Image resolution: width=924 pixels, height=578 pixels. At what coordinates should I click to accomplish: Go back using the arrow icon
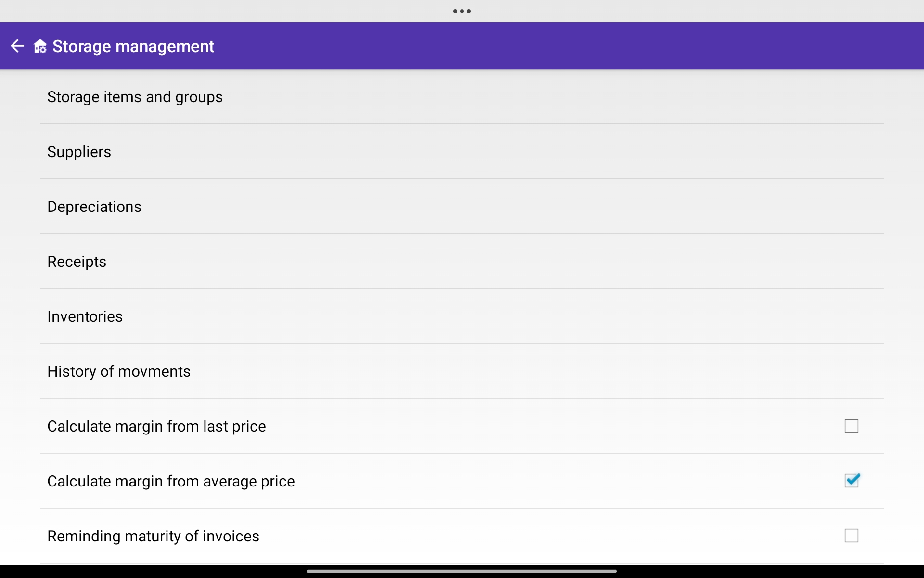click(x=17, y=46)
